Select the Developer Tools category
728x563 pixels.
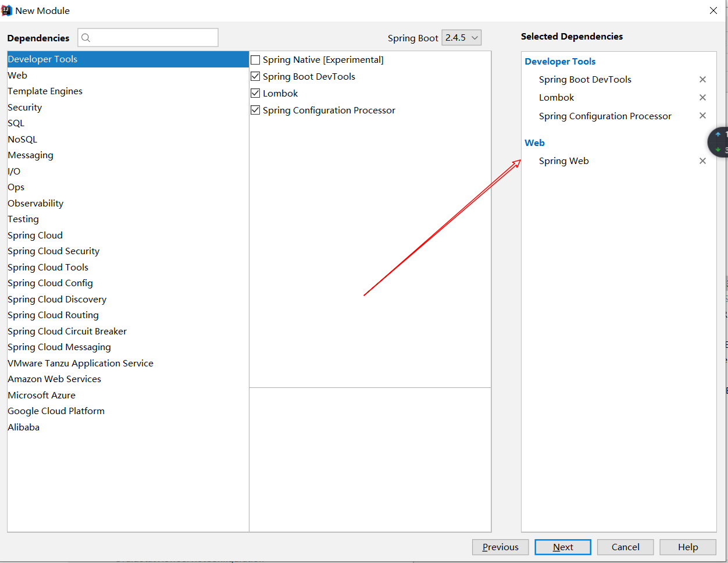128,59
